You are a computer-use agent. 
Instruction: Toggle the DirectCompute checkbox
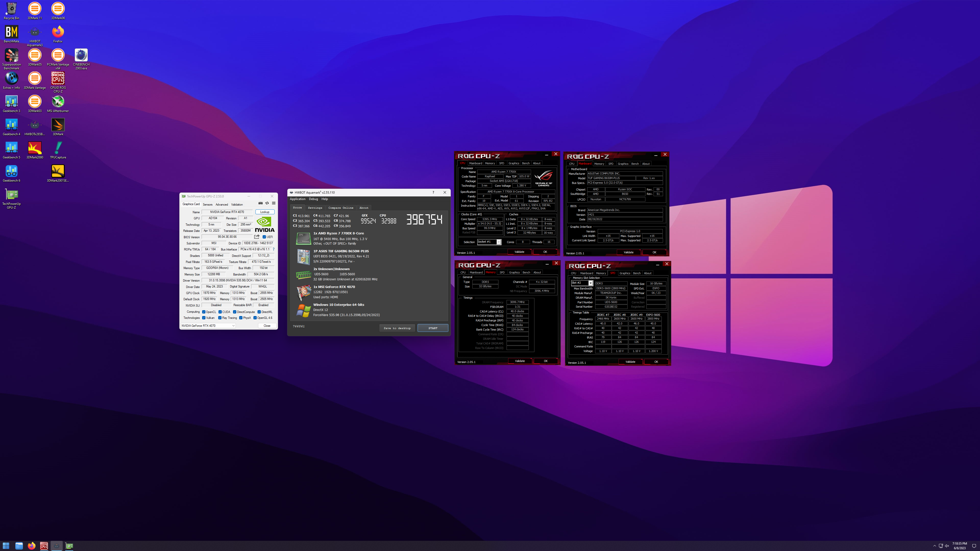235,312
